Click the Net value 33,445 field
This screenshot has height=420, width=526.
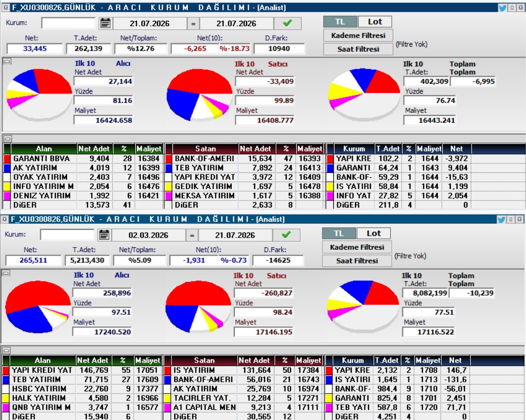point(35,49)
